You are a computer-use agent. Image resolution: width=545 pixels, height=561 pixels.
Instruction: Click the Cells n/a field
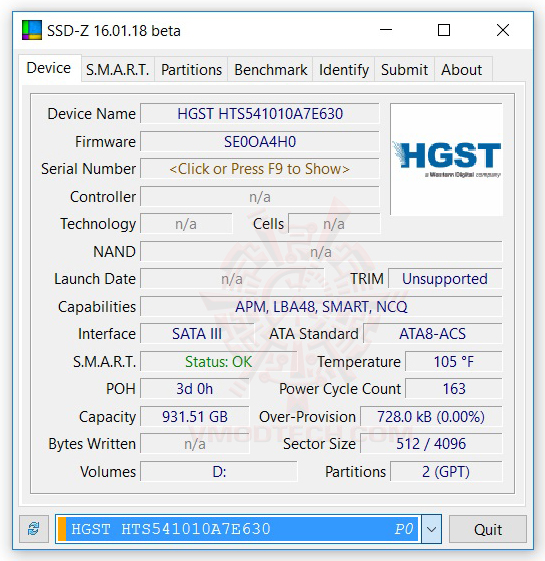334,224
